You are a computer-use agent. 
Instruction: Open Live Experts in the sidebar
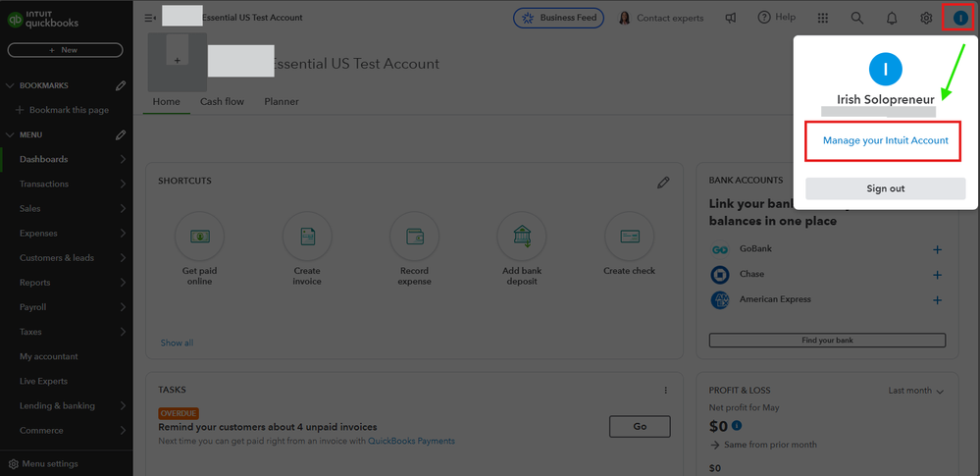[x=44, y=381]
